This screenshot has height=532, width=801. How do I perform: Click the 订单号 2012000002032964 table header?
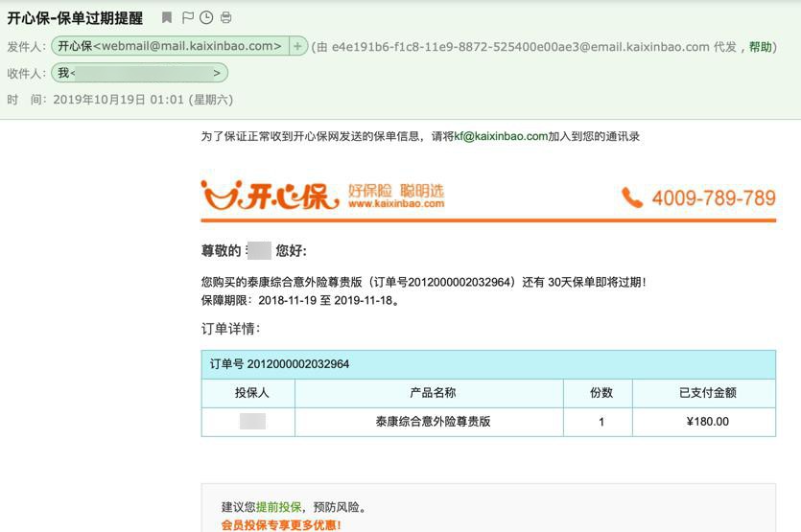point(488,364)
